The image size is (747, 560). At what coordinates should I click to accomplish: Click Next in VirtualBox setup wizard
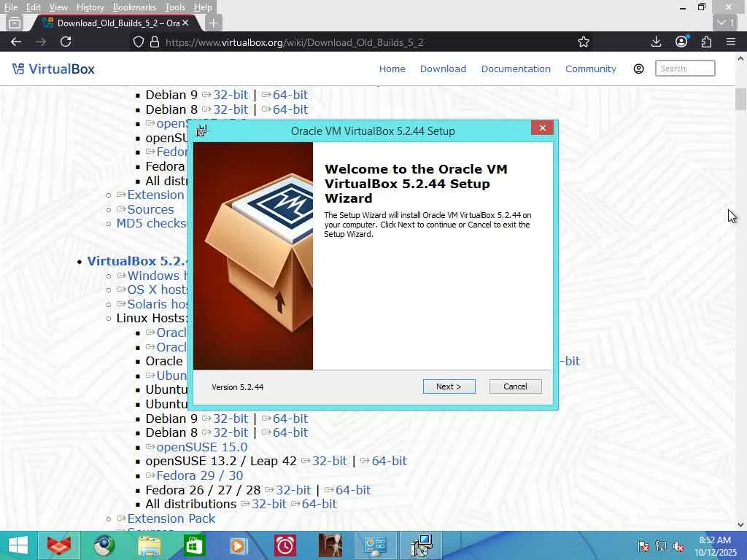[449, 386]
